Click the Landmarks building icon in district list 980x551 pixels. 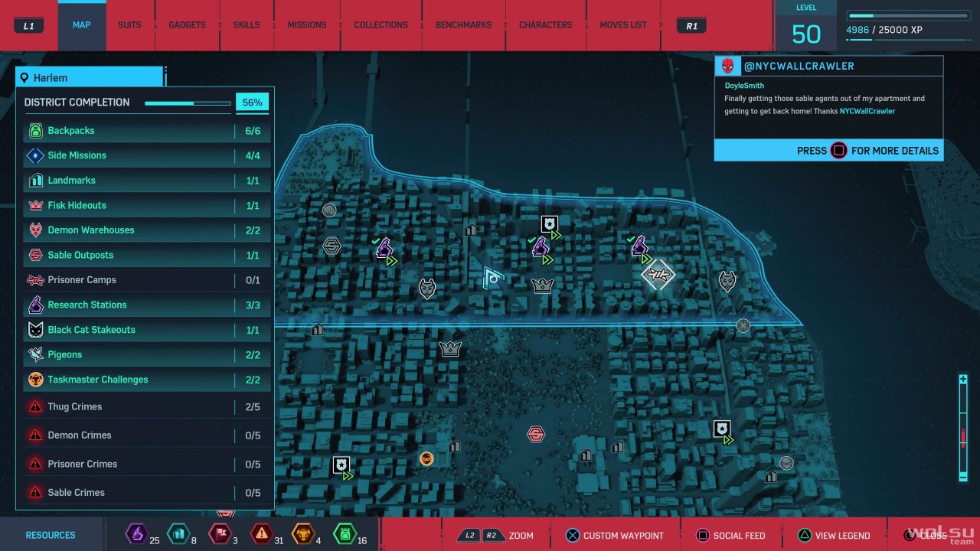point(35,181)
